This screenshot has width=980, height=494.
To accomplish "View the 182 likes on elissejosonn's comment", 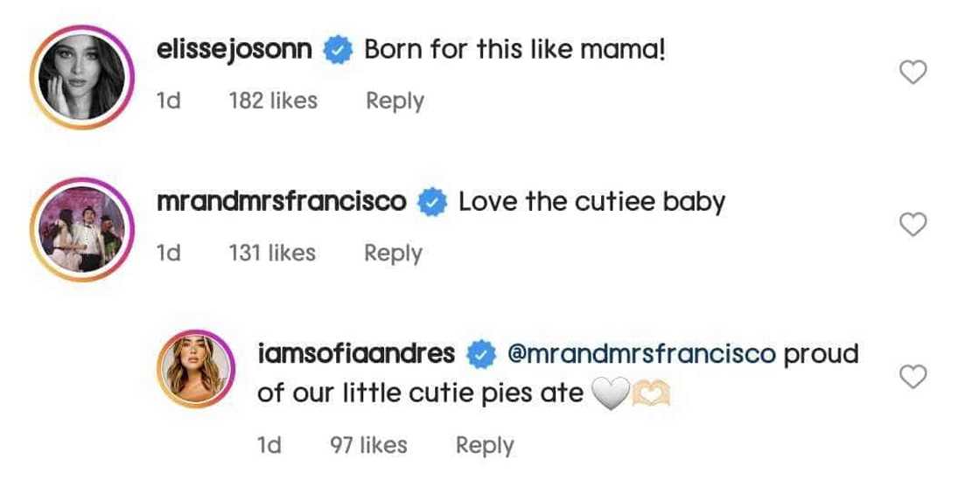I will (x=273, y=101).
